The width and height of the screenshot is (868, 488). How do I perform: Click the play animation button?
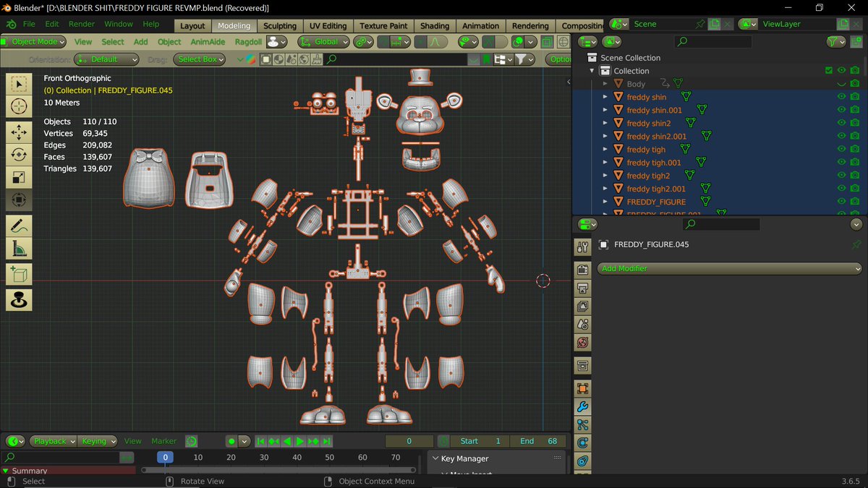300,441
